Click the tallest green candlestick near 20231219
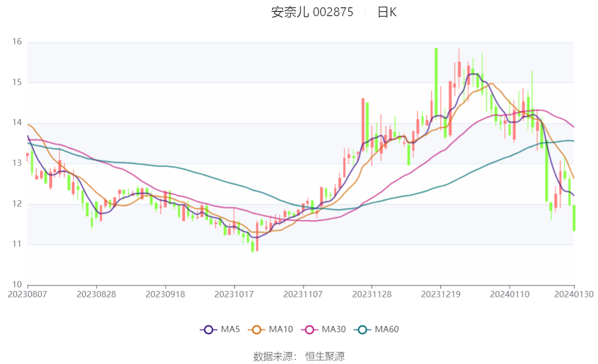 click(436, 82)
